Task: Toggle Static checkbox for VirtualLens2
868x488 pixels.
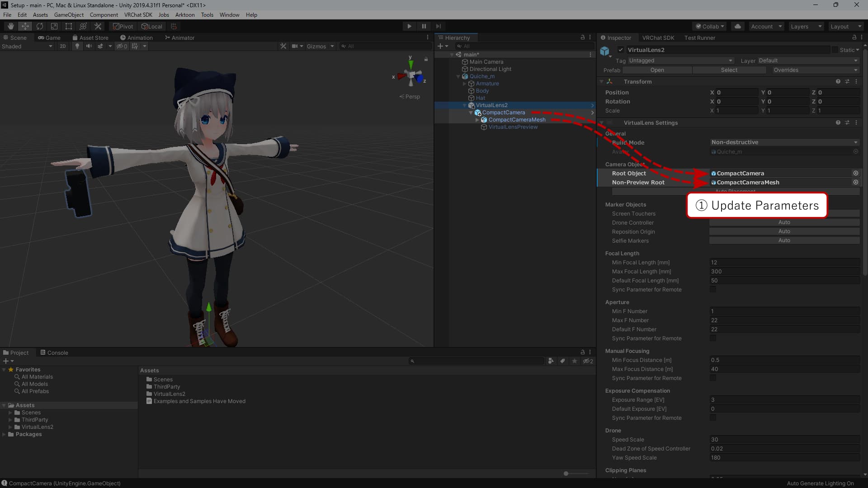Action: point(835,50)
